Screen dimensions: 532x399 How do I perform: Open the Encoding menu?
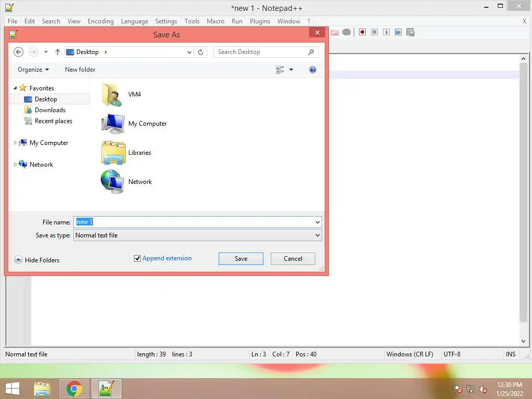(x=100, y=21)
